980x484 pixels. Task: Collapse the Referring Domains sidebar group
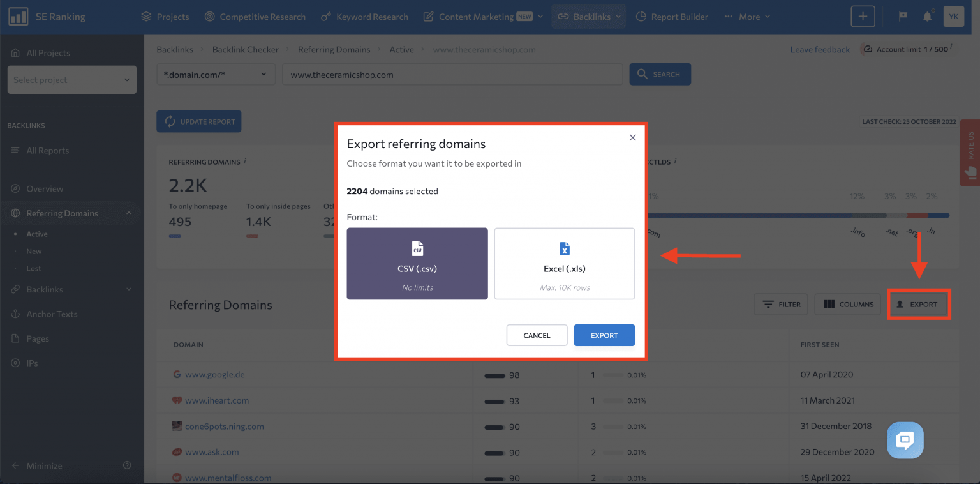(x=128, y=213)
